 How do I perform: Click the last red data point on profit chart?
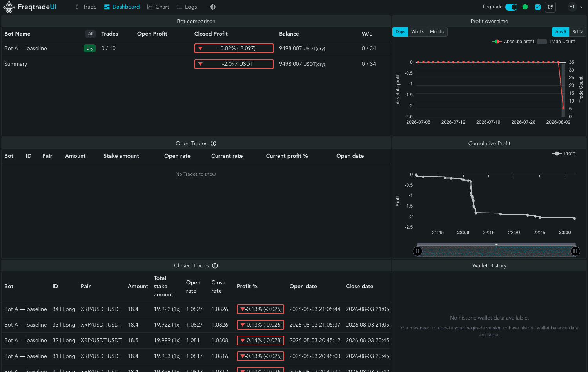[x=563, y=108]
